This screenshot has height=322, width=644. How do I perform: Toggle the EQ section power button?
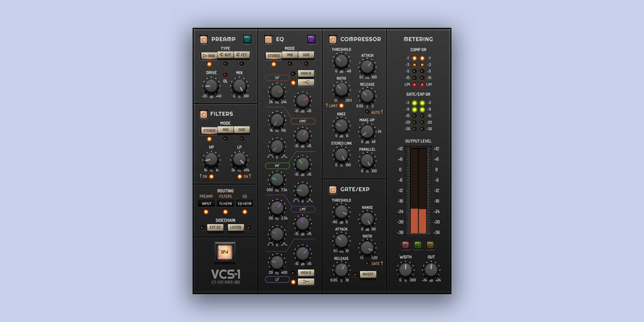coord(268,39)
